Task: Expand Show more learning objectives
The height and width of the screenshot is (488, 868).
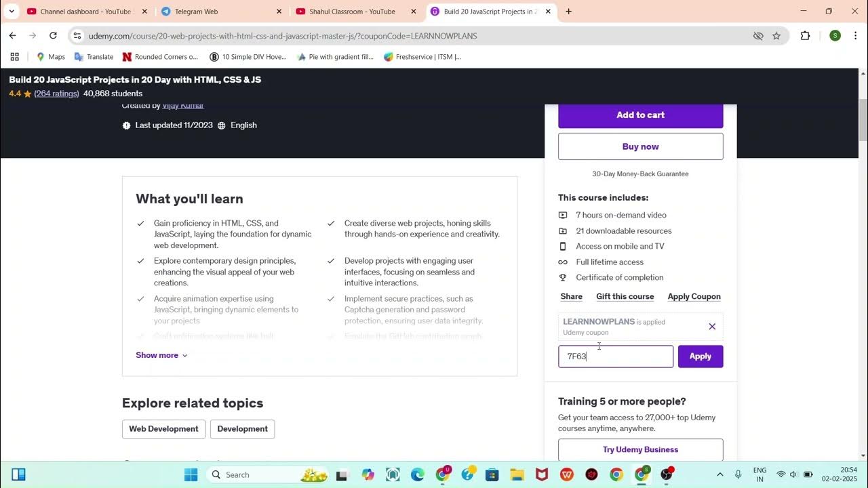Action: pos(161,355)
